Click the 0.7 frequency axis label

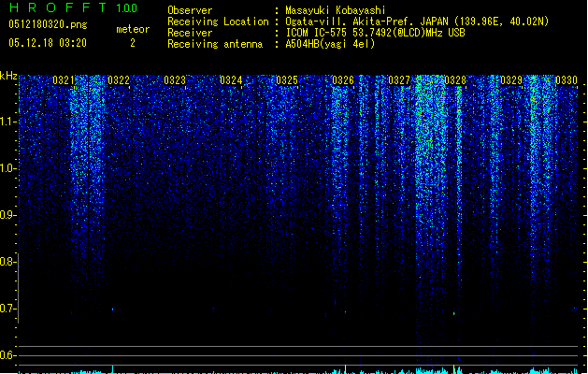click(x=7, y=309)
